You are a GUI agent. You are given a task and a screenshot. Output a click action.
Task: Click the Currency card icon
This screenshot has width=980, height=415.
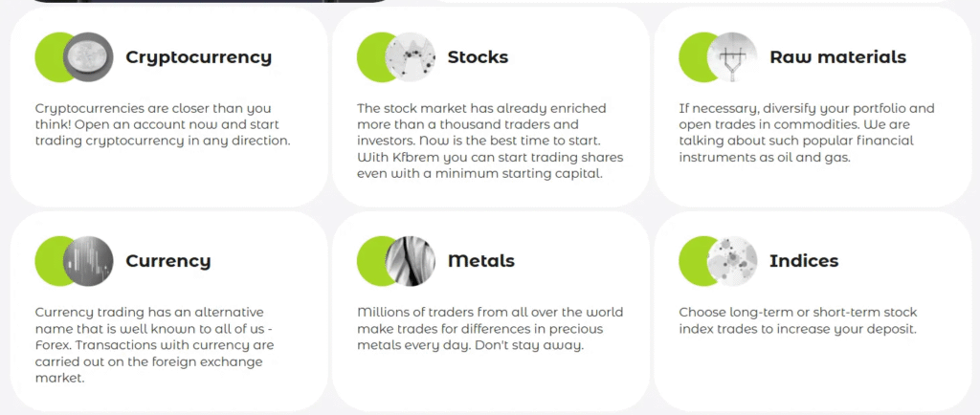point(88,261)
